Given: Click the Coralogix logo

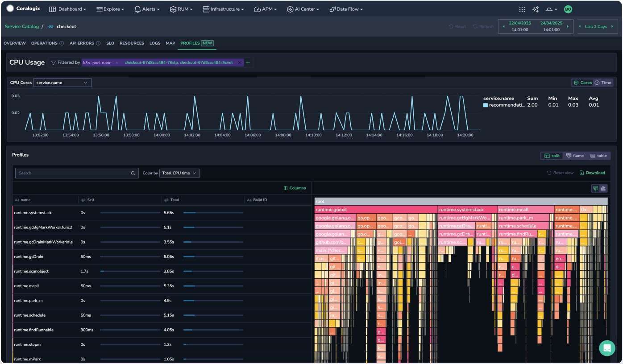Looking at the screenshot, I should [x=23, y=9].
